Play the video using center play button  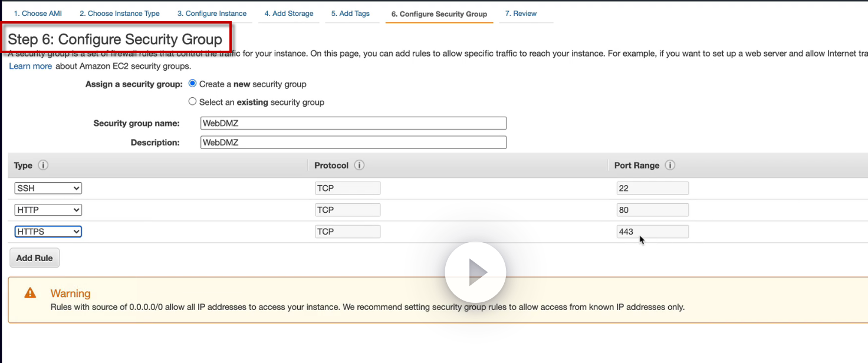pyautogui.click(x=475, y=272)
